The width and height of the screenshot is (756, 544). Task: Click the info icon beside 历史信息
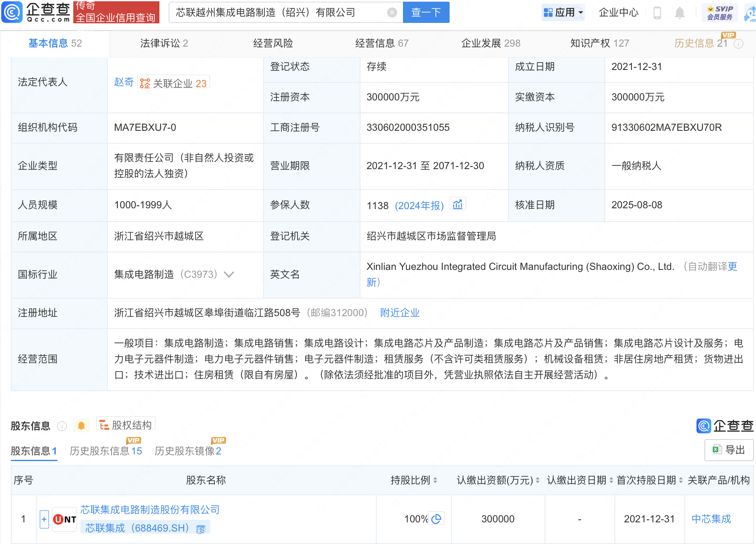click(739, 44)
